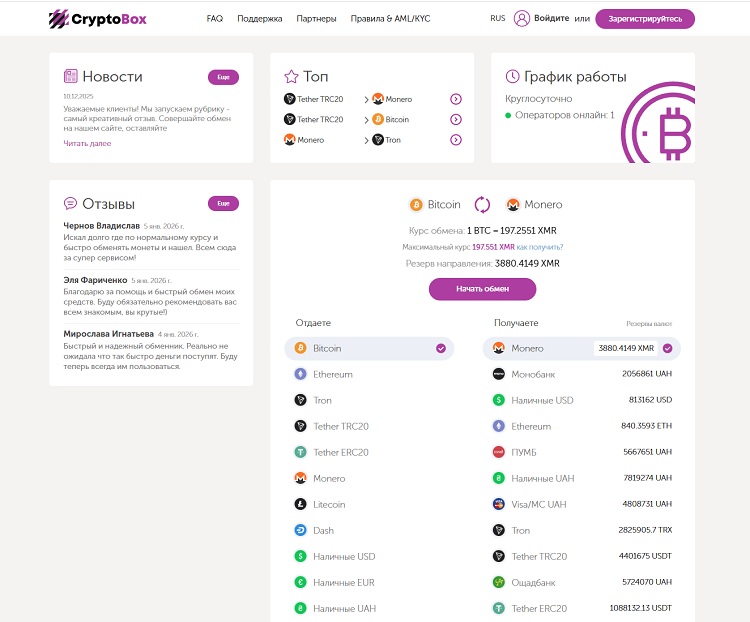Select Monero in Получаете list
This screenshot has height=622, width=750.
coord(582,348)
